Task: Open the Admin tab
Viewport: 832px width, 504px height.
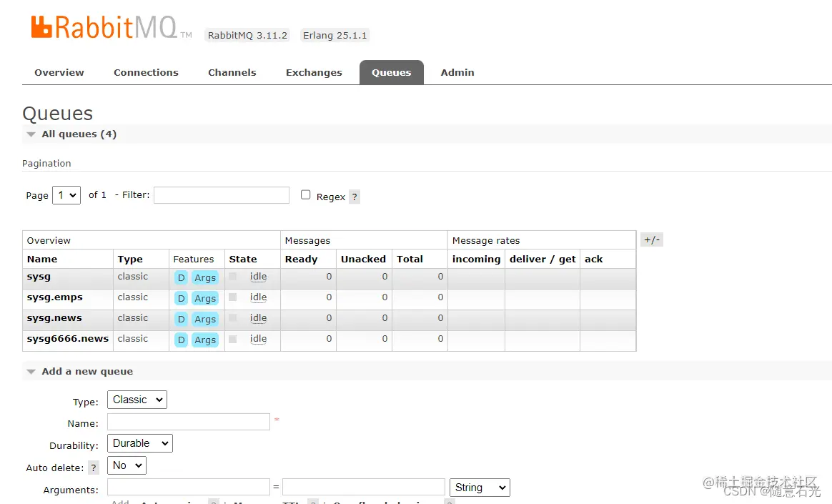Action: (457, 73)
